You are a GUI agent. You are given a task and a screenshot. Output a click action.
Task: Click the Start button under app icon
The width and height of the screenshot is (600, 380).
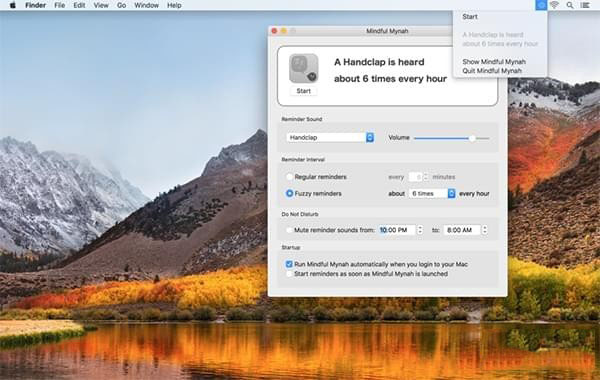coord(303,91)
